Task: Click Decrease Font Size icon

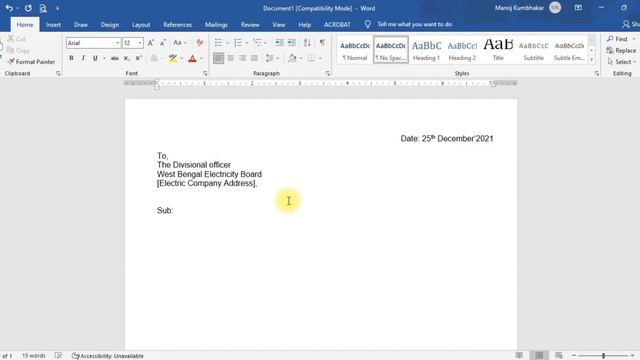Action: click(x=163, y=43)
